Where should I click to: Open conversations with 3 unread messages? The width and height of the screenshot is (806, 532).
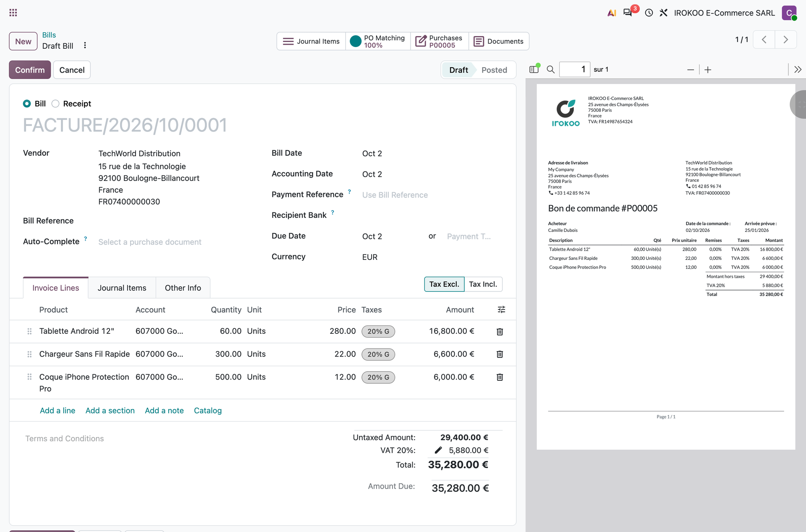pos(628,13)
